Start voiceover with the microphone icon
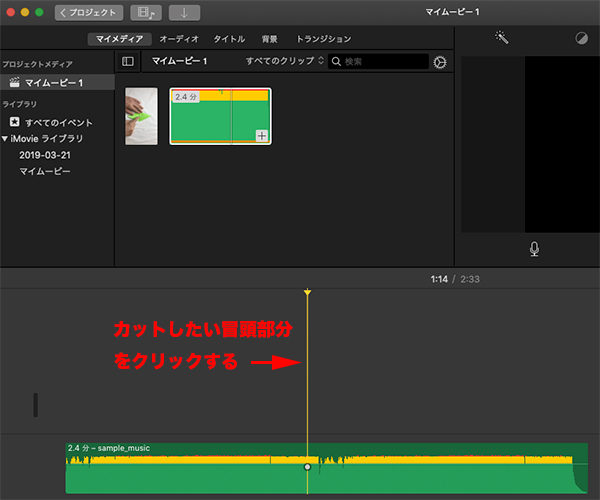 tap(534, 248)
